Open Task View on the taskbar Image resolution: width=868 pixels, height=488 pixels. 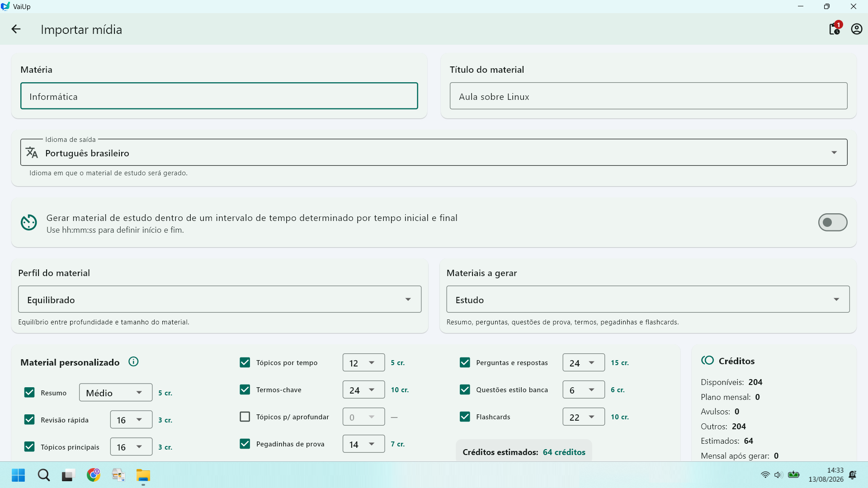[68, 475]
